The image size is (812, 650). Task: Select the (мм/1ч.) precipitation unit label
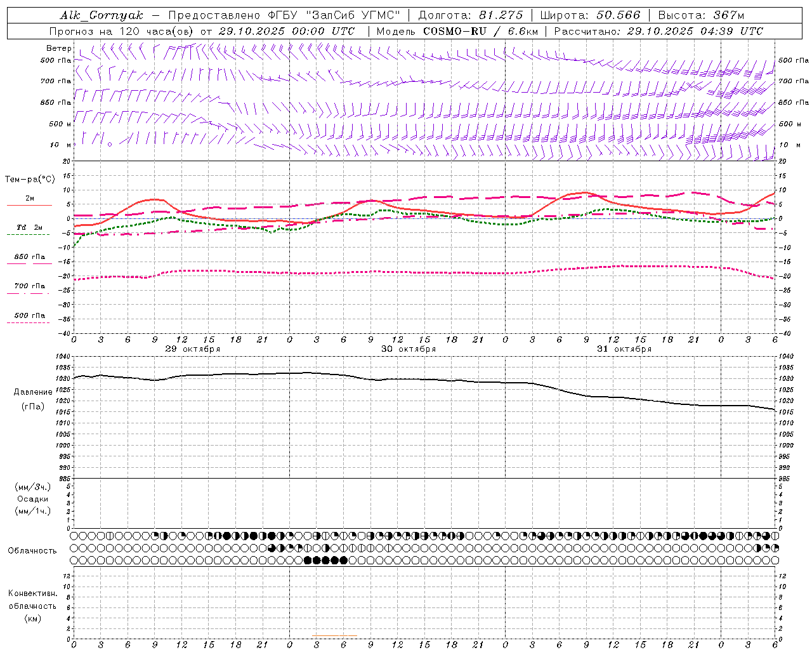point(33,511)
